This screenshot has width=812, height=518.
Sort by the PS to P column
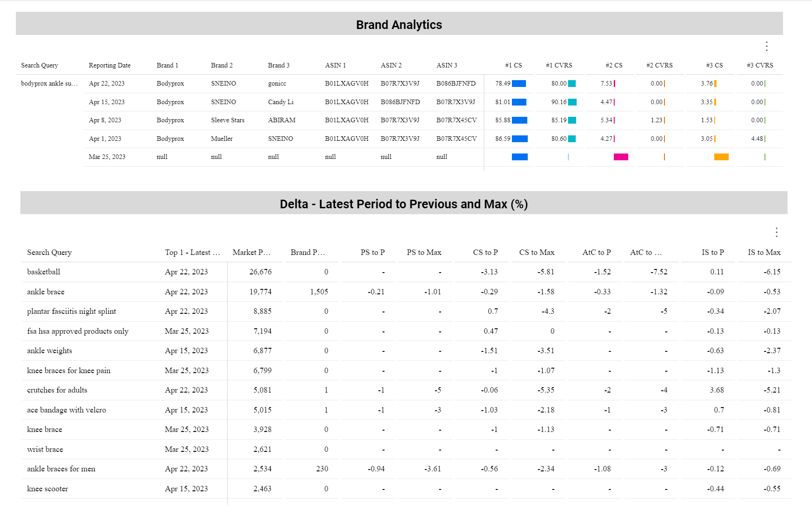[x=373, y=252]
